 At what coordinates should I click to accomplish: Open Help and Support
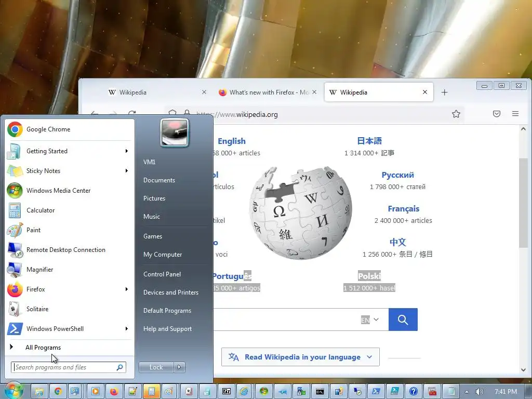tap(167, 329)
